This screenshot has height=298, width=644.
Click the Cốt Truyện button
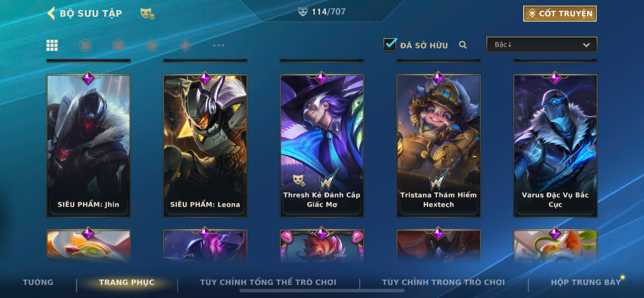[560, 14]
